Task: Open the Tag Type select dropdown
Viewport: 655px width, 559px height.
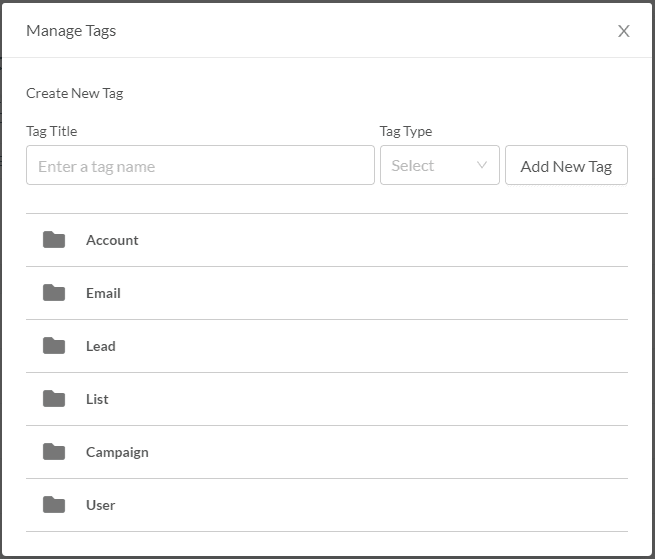Action: (438, 166)
